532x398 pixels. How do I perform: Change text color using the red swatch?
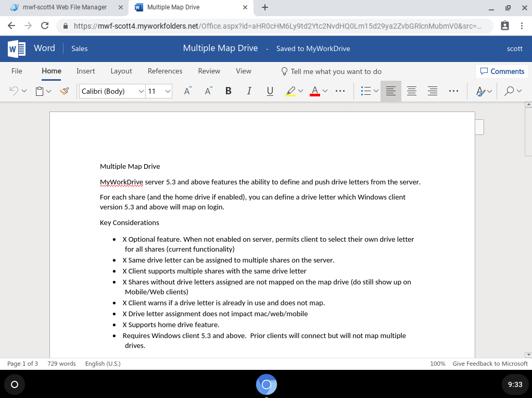pos(314,91)
